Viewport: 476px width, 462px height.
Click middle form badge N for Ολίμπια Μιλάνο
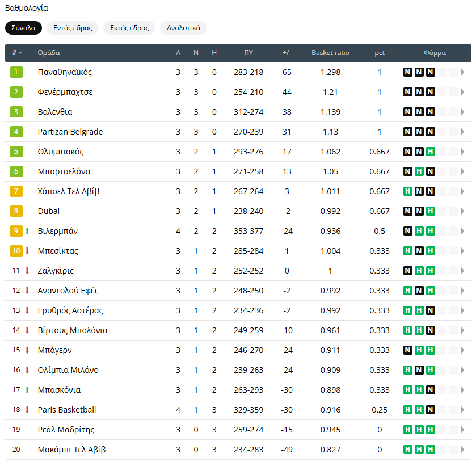click(x=419, y=370)
